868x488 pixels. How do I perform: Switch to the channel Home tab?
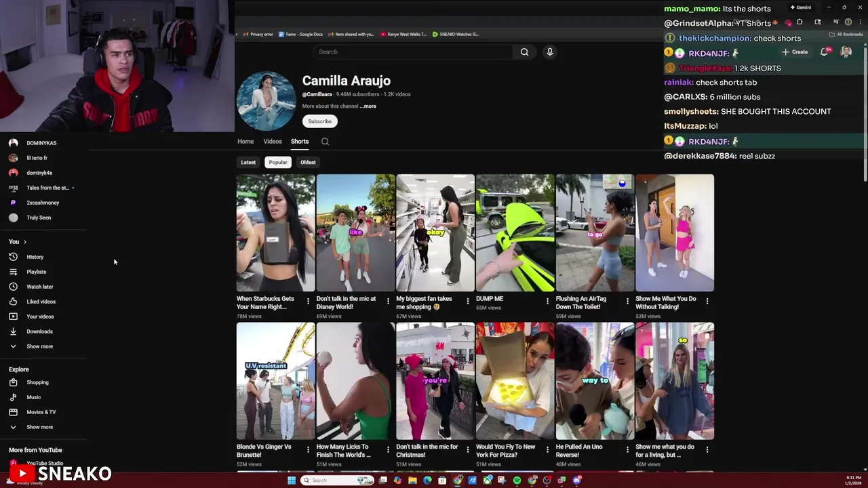click(x=245, y=142)
